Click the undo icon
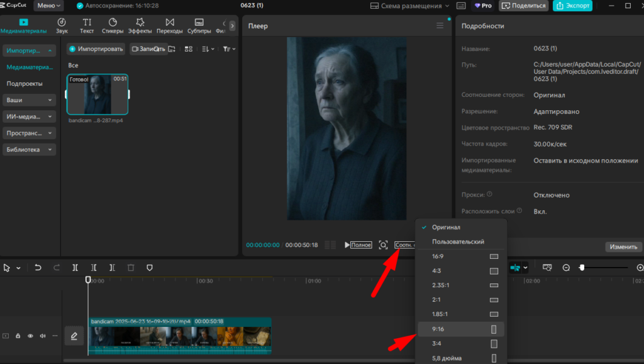644x364 pixels. (x=38, y=268)
